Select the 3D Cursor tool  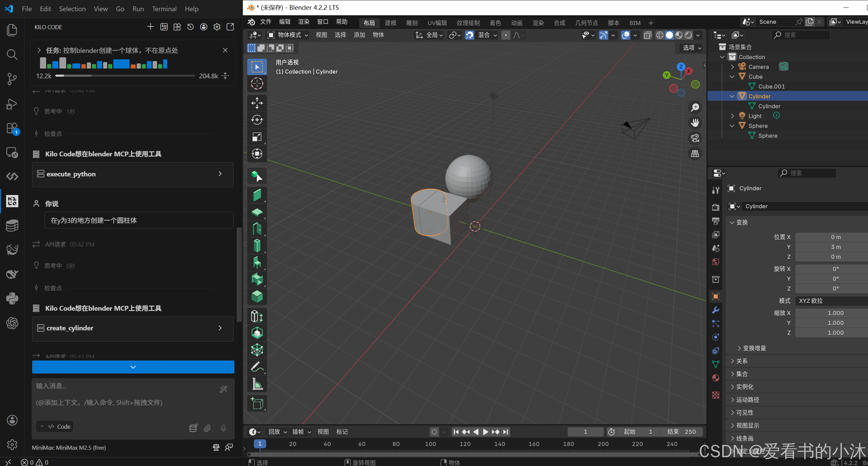257,83
